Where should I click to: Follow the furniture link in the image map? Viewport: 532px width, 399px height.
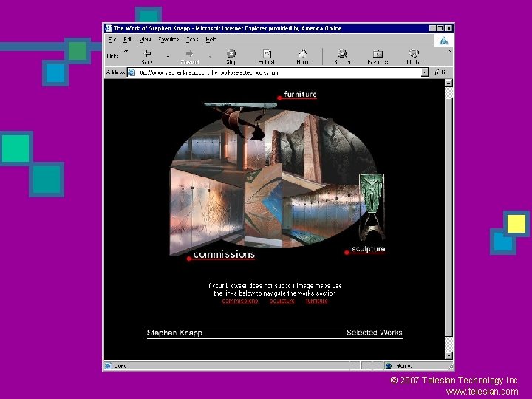pyautogui.click(x=300, y=95)
